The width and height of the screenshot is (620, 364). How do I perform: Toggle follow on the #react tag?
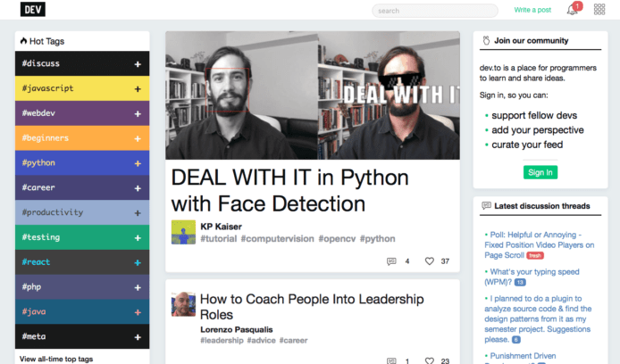(138, 263)
